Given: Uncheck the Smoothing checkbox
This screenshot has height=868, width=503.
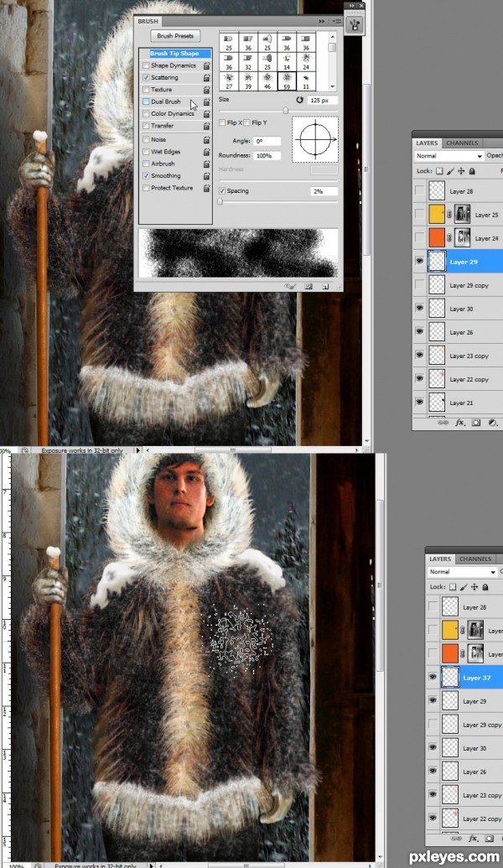Looking at the screenshot, I should (x=146, y=176).
